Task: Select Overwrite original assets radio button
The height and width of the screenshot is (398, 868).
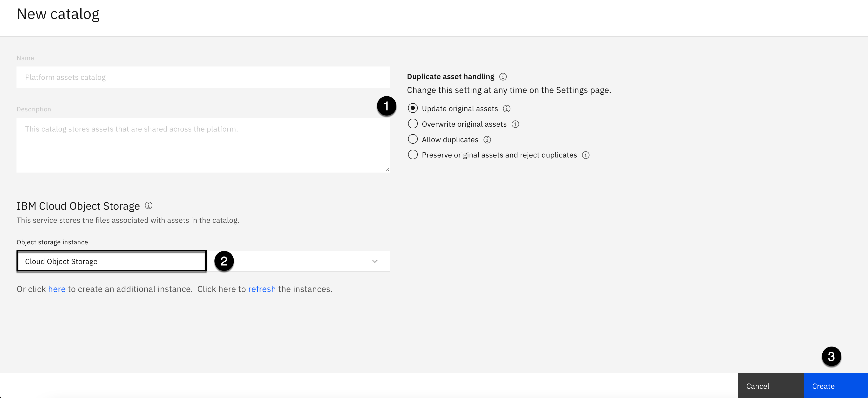Action: coord(413,124)
